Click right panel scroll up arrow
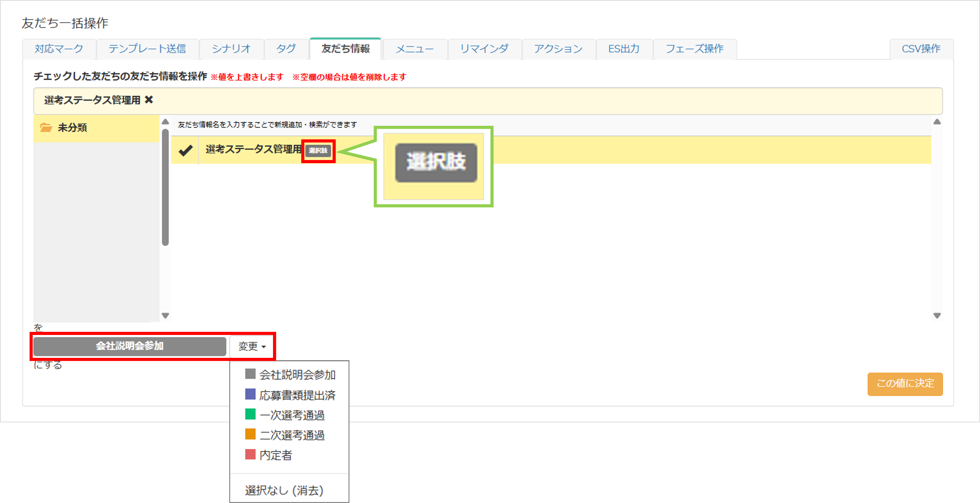 point(937,122)
